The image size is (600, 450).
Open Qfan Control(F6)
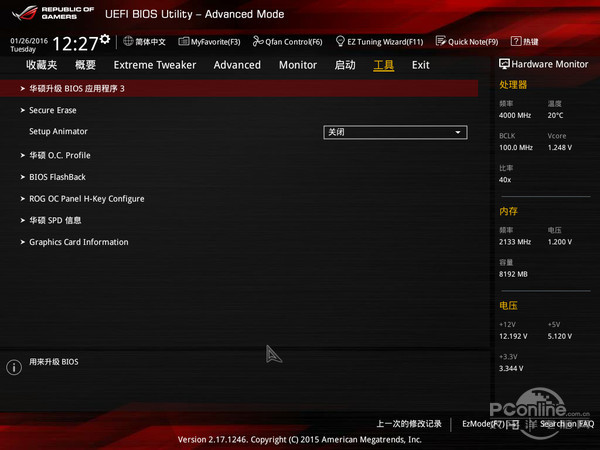pos(288,42)
